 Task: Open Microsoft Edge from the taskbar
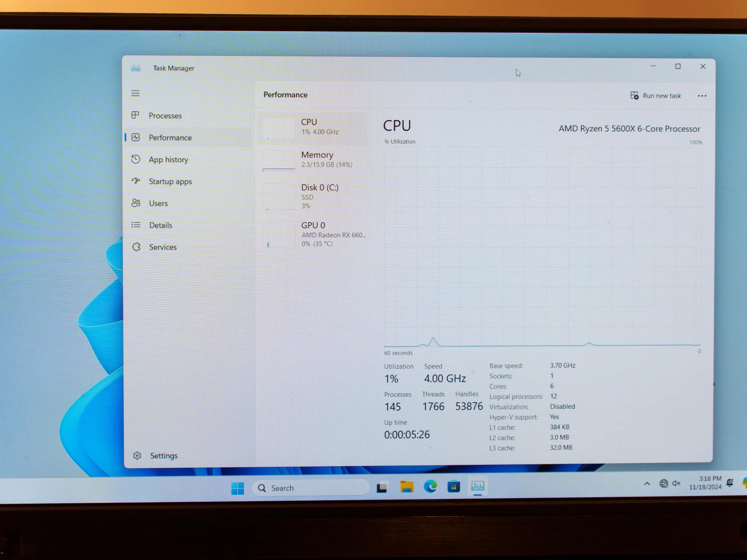pos(430,486)
